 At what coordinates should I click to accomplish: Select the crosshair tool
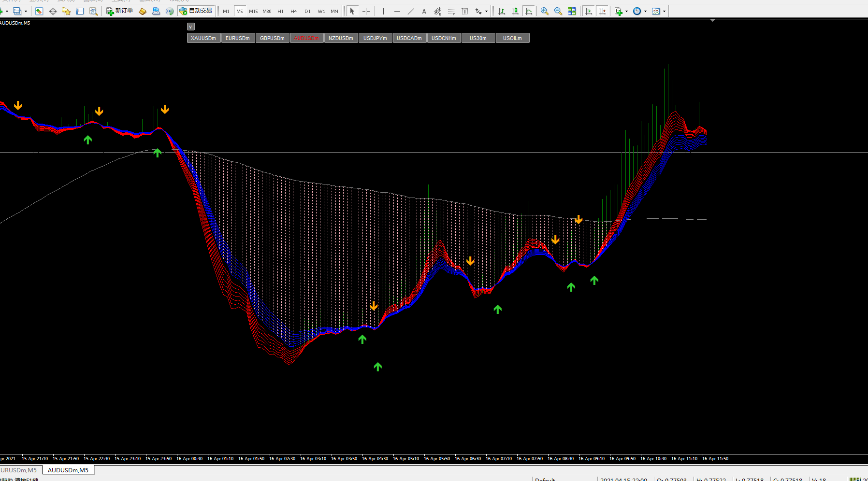point(366,11)
